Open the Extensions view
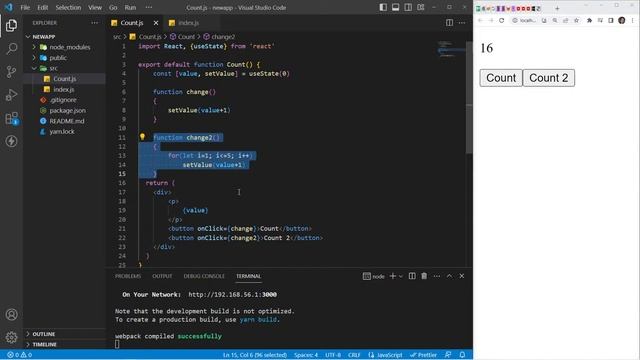This screenshot has width=640, height=360. [x=11, y=118]
